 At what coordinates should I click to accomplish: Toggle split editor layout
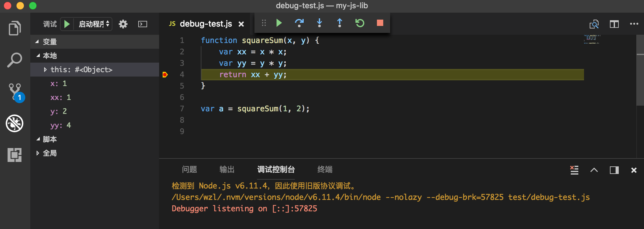click(x=614, y=24)
